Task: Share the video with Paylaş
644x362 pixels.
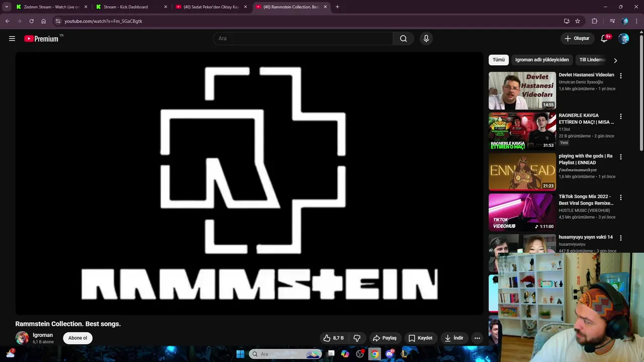Action: [x=384, y=338]
